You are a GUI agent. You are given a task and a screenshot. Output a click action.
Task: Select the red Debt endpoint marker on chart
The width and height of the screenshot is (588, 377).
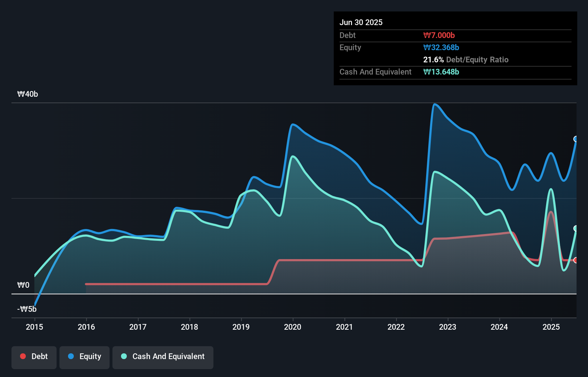pos(577,260)
